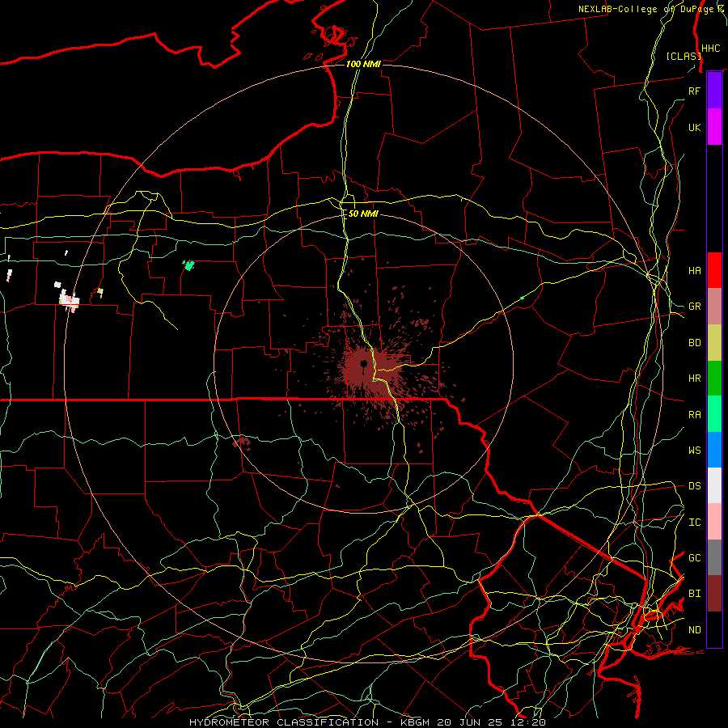
Task: Click the '100 NMI' range ring label
Action: click(363, 64)
